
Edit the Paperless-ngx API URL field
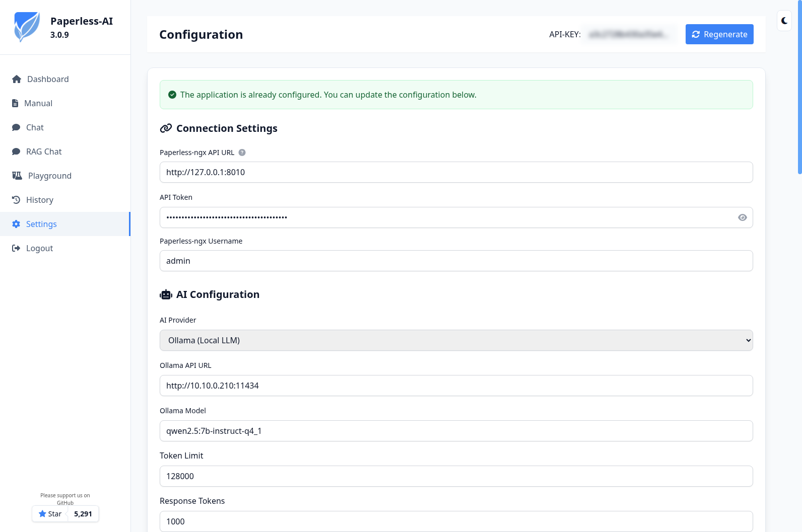click(x=456, y=172)
